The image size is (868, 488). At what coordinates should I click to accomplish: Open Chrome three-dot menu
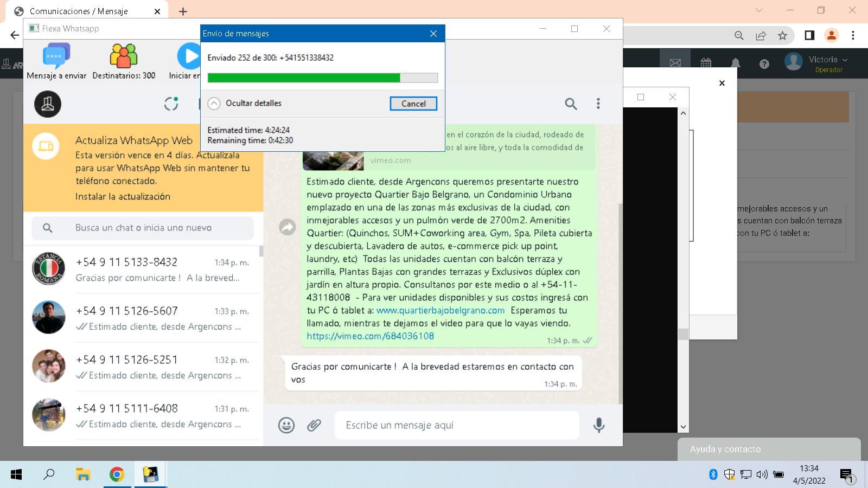tap(853, 35)
